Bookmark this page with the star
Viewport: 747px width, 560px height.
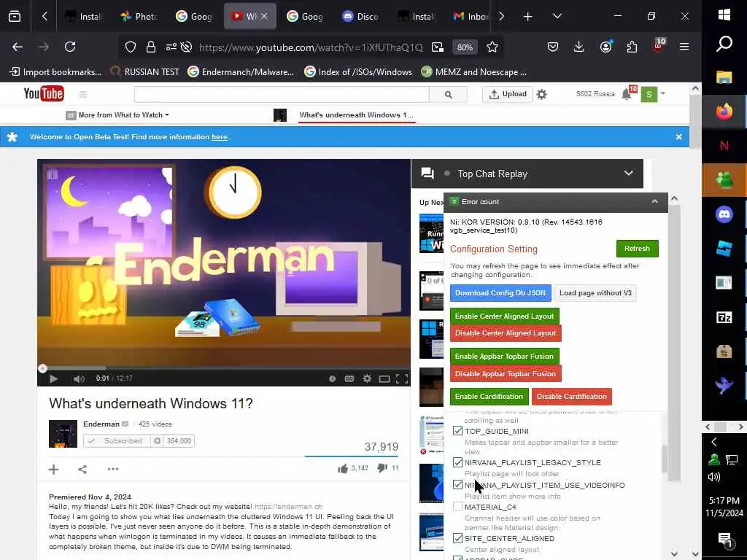click(x=492, y=47)
